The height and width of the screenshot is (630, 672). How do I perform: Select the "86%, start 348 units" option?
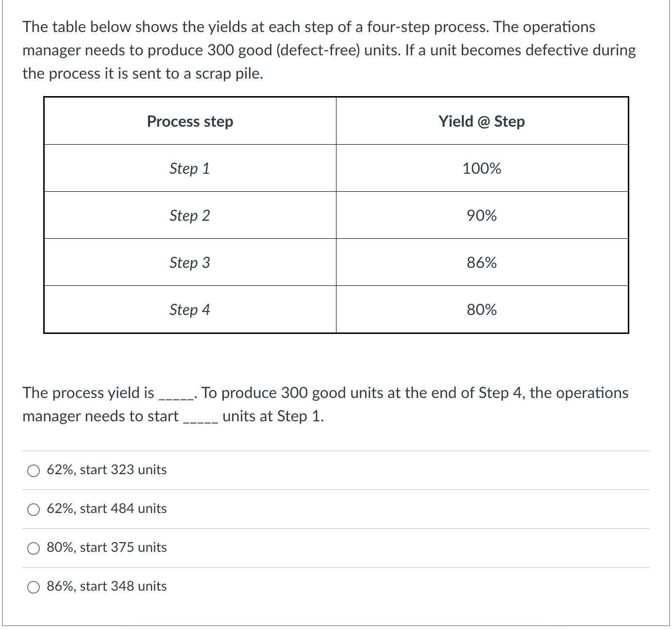(x=33, y=586)
